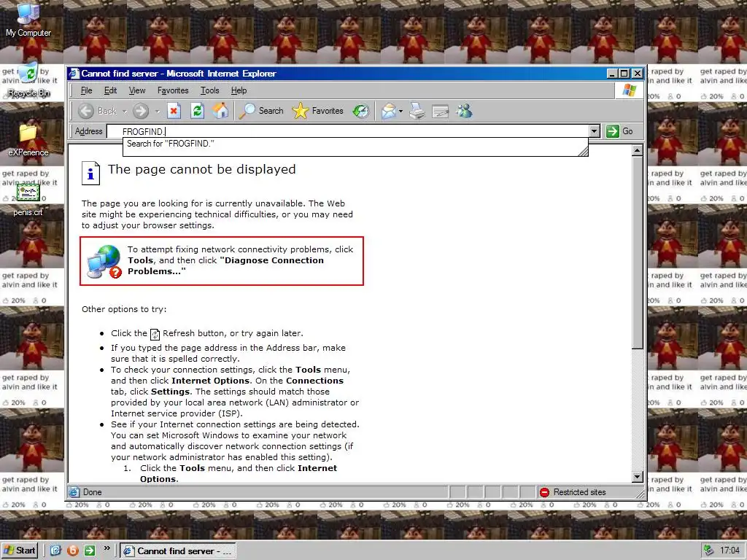Click the Restricted sites status indicator
Screen dimensions: 747x560
click(573, 492)
